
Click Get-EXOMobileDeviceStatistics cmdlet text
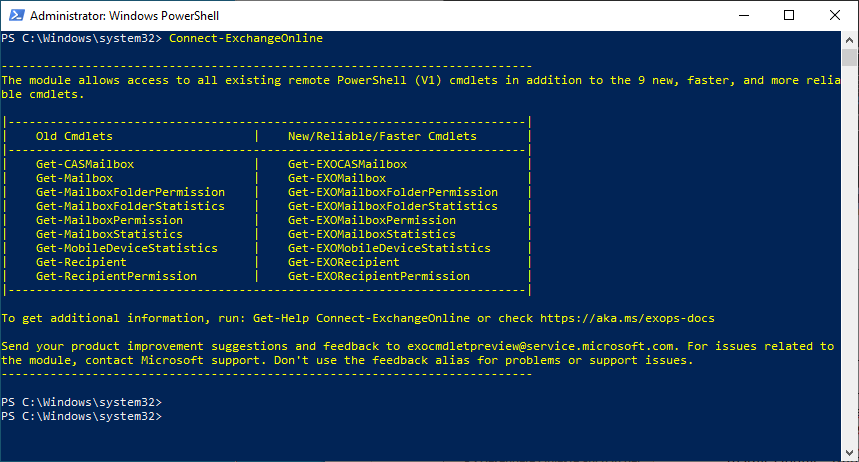click(389, 248)
